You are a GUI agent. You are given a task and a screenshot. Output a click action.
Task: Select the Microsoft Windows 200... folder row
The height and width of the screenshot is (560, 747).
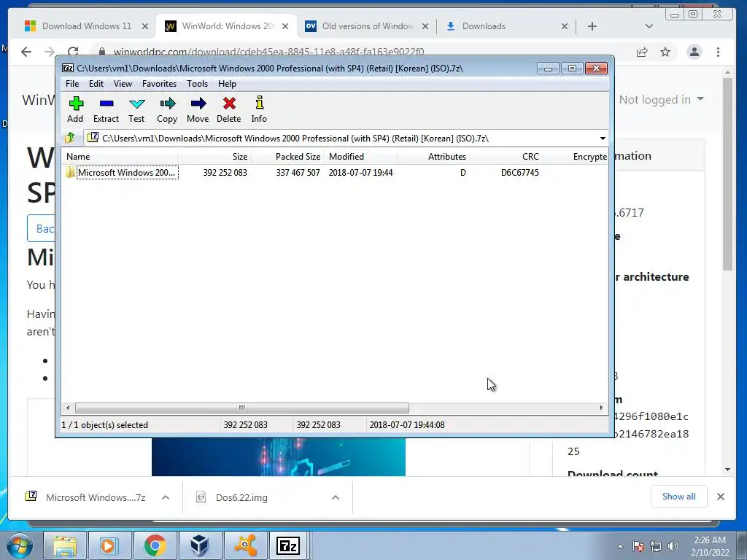(x=334, y=172)
